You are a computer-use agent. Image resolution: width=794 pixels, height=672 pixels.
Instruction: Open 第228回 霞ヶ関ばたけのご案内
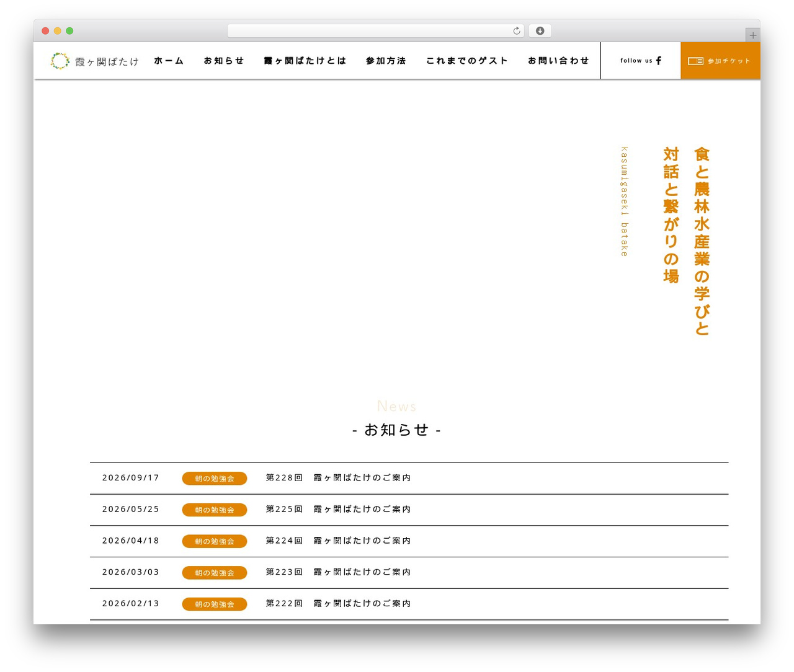[x=339, y=478]
